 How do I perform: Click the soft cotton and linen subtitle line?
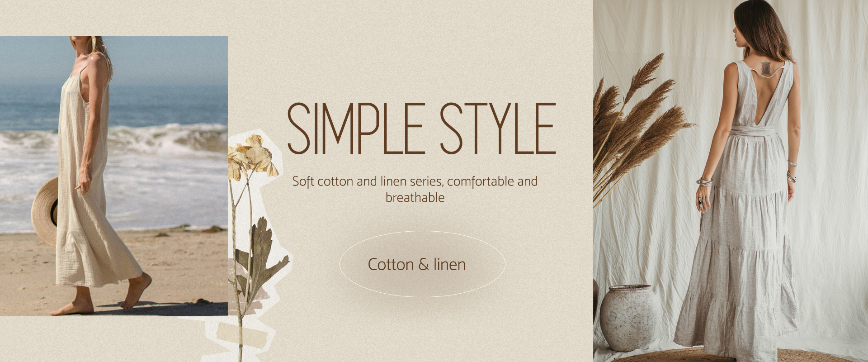415,181
